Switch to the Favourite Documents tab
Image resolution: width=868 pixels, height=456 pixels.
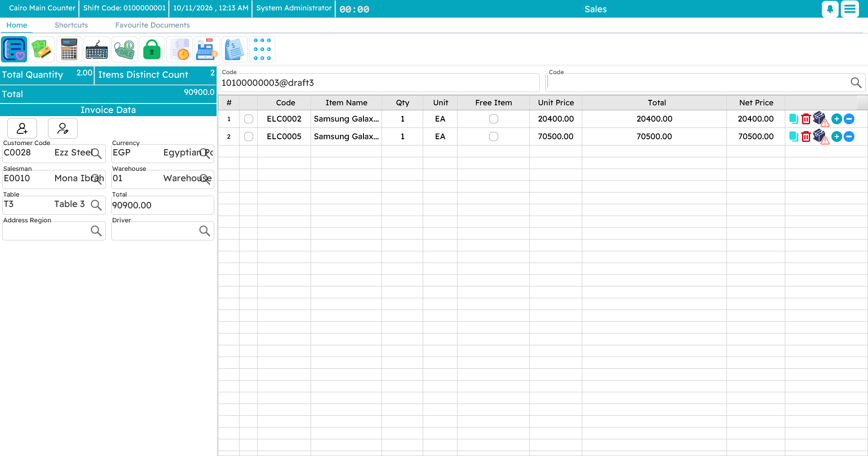pyautogui.click(x=152, y=25)
